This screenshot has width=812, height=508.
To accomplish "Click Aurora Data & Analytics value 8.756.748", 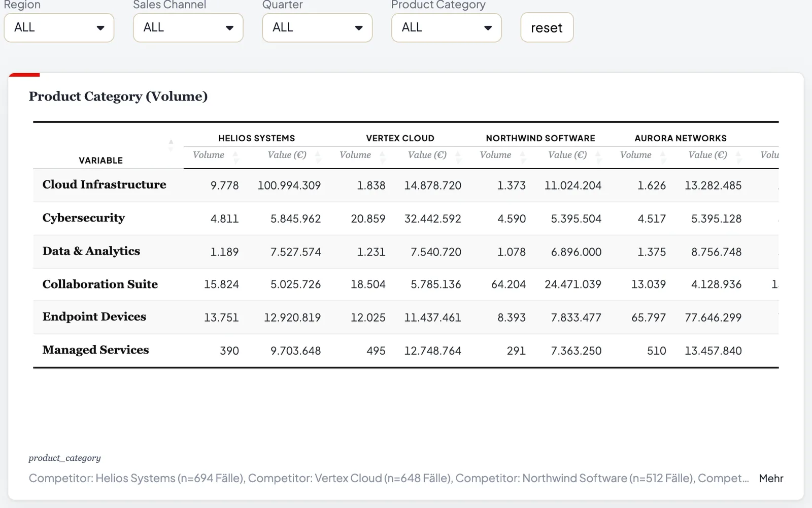I will pos(716,252).
